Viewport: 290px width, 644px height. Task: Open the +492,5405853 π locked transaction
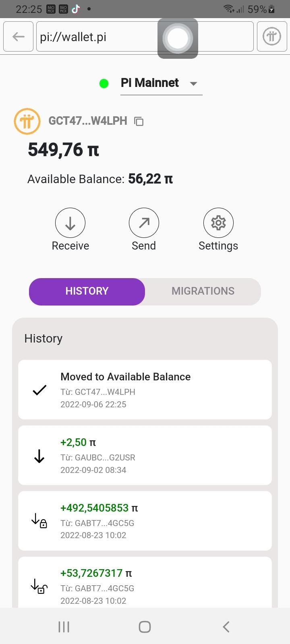145,521
